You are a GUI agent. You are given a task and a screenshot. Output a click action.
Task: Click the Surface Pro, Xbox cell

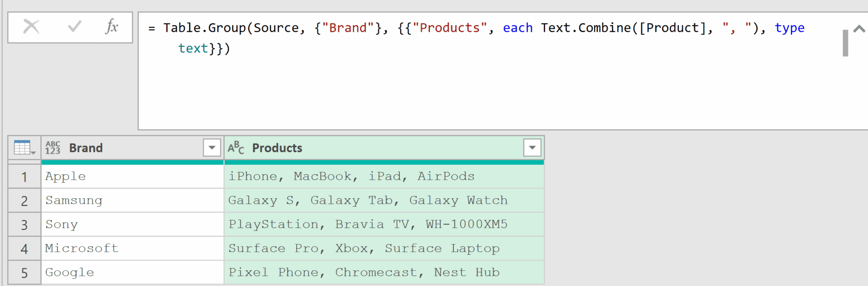(384, 248)
